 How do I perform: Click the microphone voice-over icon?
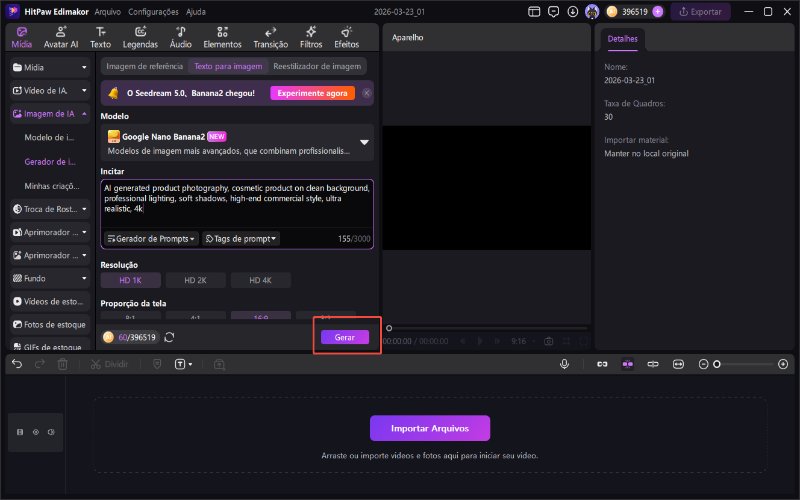(565, 364)
